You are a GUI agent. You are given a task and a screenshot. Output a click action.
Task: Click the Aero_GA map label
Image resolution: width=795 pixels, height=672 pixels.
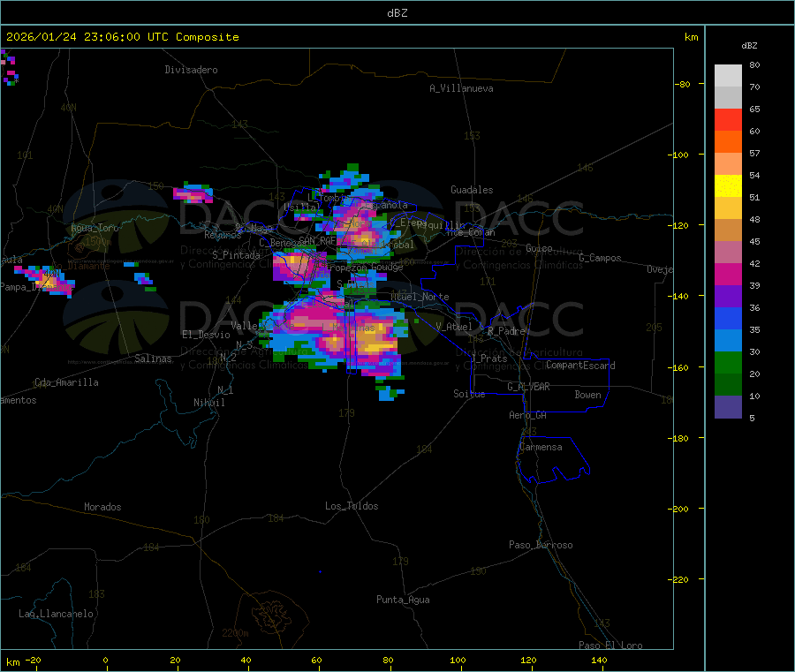click(528, 415)
